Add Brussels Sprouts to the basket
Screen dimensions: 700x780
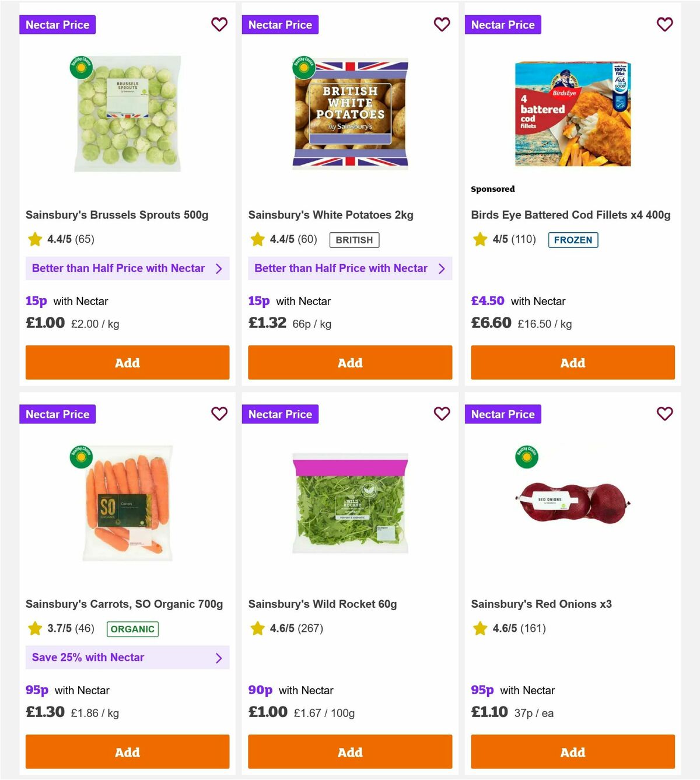point(127,362)
